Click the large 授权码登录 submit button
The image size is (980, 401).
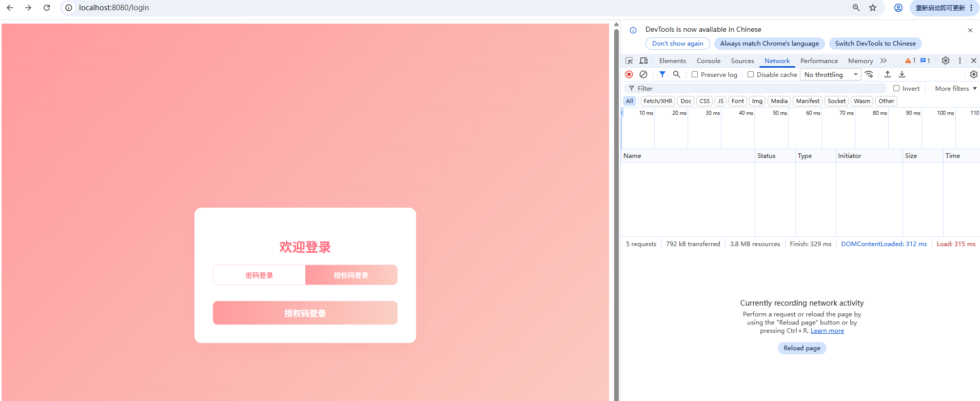coord(305,313)
